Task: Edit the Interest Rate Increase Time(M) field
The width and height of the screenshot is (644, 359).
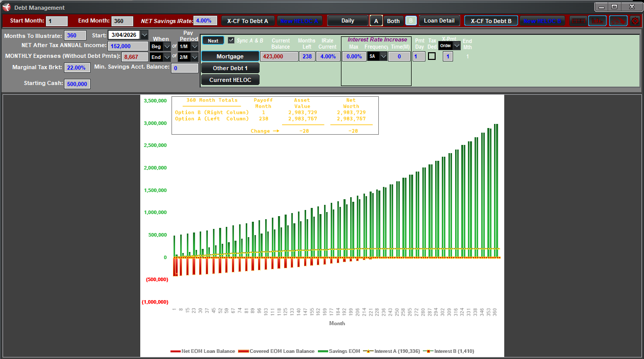Action: pos(399,56)
